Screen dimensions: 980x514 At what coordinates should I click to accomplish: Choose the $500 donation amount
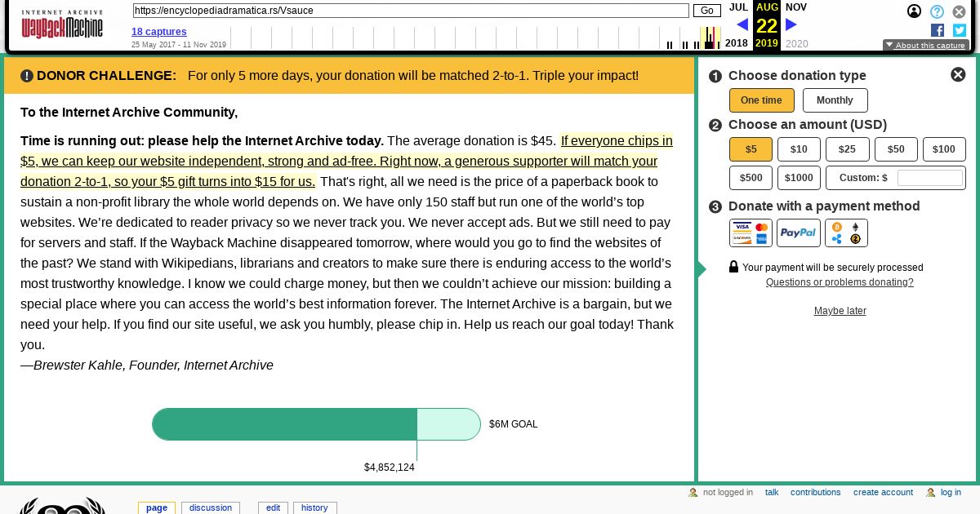(751, 178)
